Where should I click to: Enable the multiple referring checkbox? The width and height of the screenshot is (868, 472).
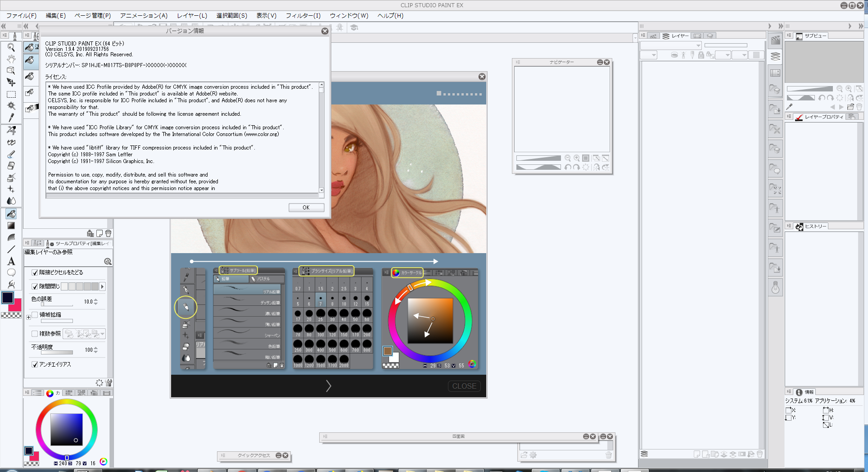point(35,334)
